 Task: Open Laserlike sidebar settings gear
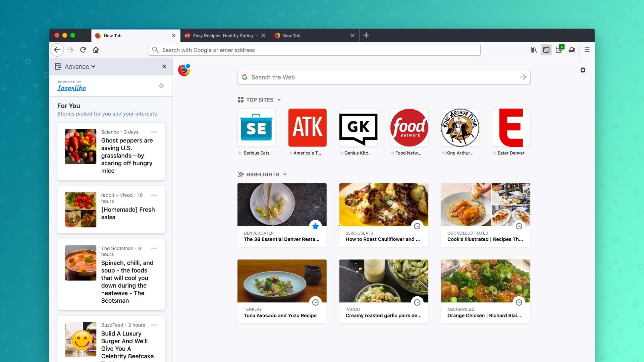tap(161, 86)
